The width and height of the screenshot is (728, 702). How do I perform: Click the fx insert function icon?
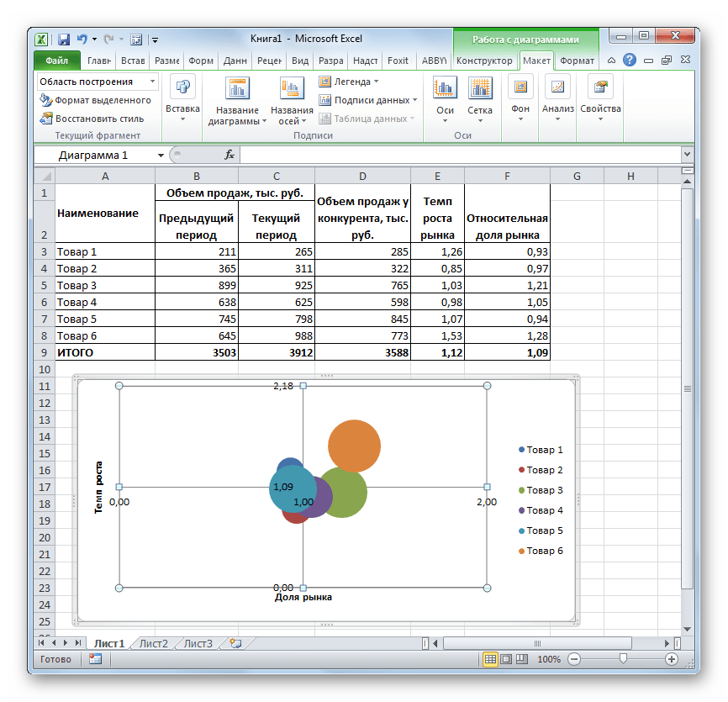pos(229,155)
